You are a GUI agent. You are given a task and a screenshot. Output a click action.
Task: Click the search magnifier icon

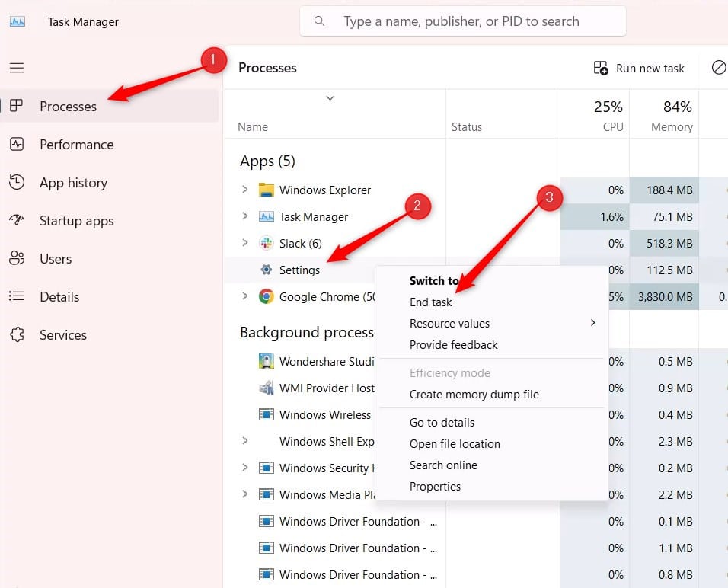pyautogui.click(x=319, y=21)
